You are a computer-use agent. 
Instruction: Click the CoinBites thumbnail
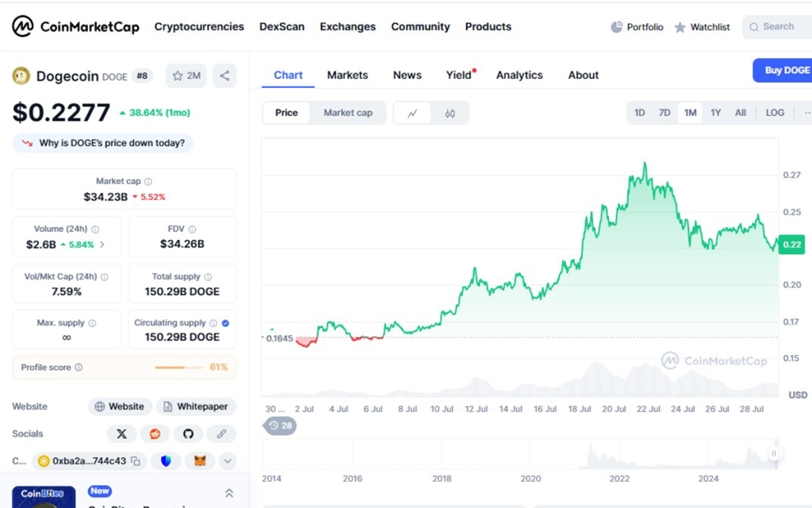pos(44,497)
